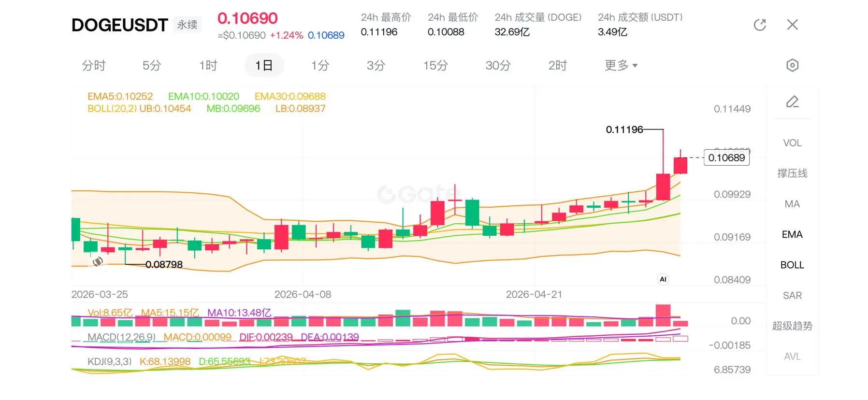Click the EMA30:0.09688 legend label
The height and width of the screenshot is (400, 868).
290,96
